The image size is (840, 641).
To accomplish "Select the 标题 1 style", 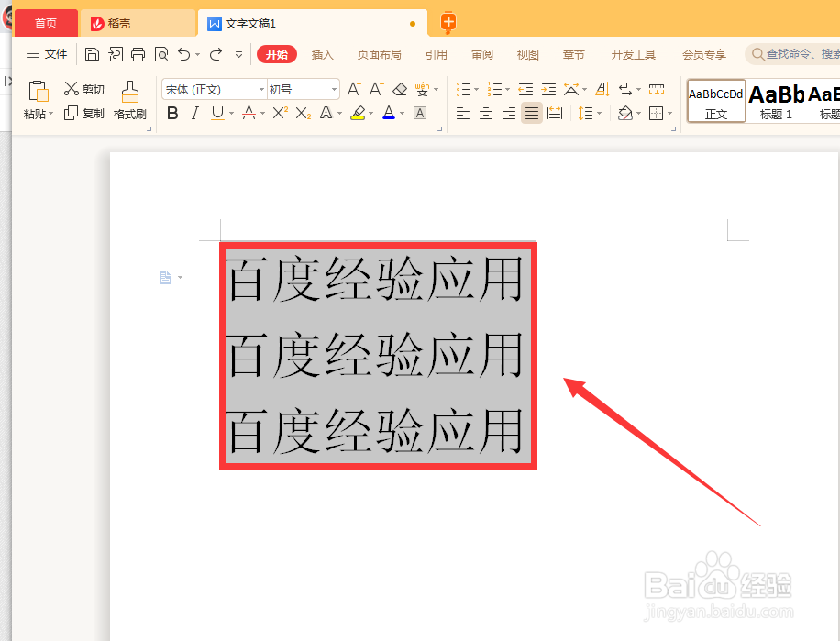I will click(776, 101).
